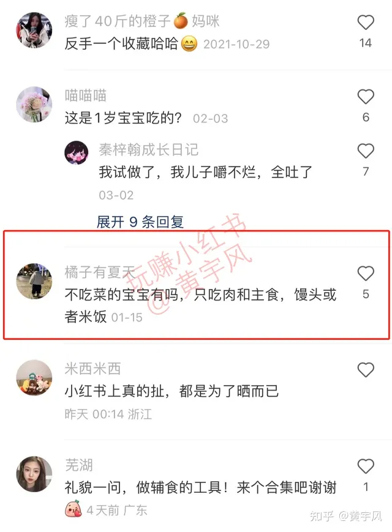Like 米西米西's comment about 小红书
The width and height of the screenshot is (392, 532).
366,370
